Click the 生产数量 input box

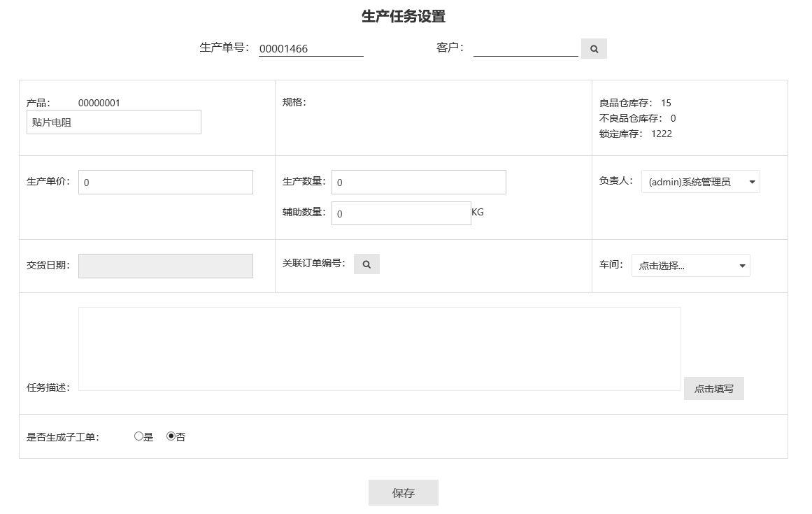pyautogui.click(x=418, y=183)
